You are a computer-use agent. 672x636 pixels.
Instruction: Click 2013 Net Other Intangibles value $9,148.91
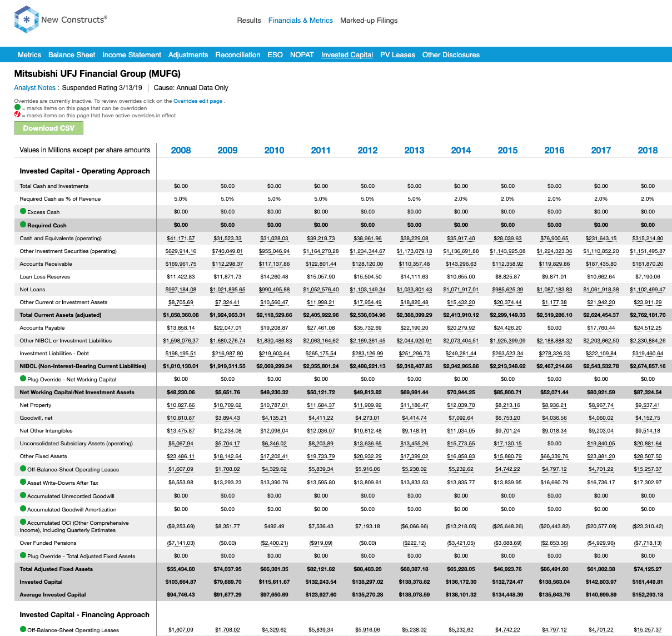click(x=414, y=430)
